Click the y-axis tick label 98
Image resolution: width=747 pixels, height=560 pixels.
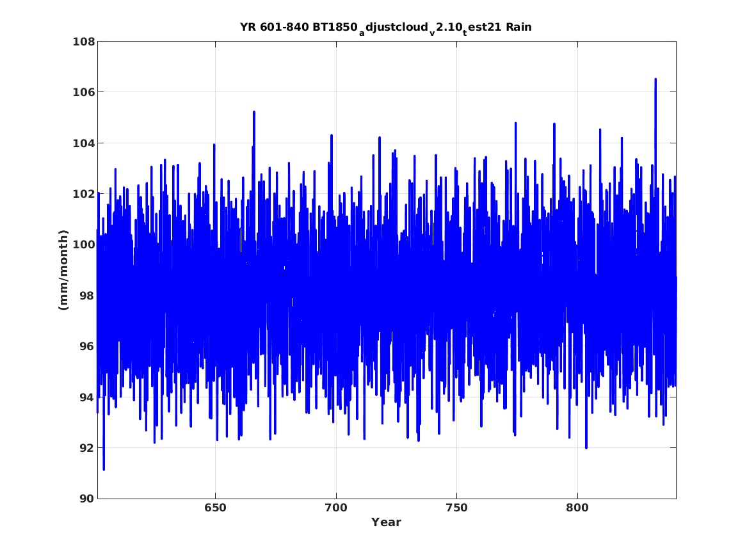pyautogui.click(x=86, y=295)
